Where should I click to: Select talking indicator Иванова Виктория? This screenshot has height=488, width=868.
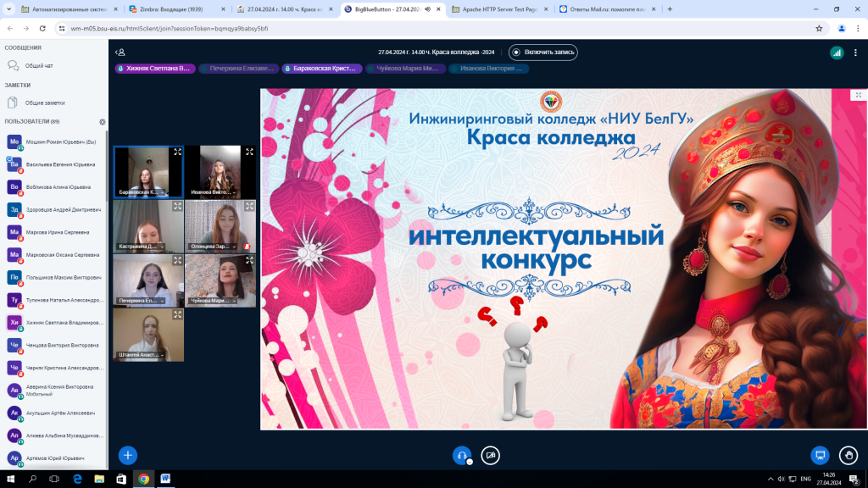[489, 69]
